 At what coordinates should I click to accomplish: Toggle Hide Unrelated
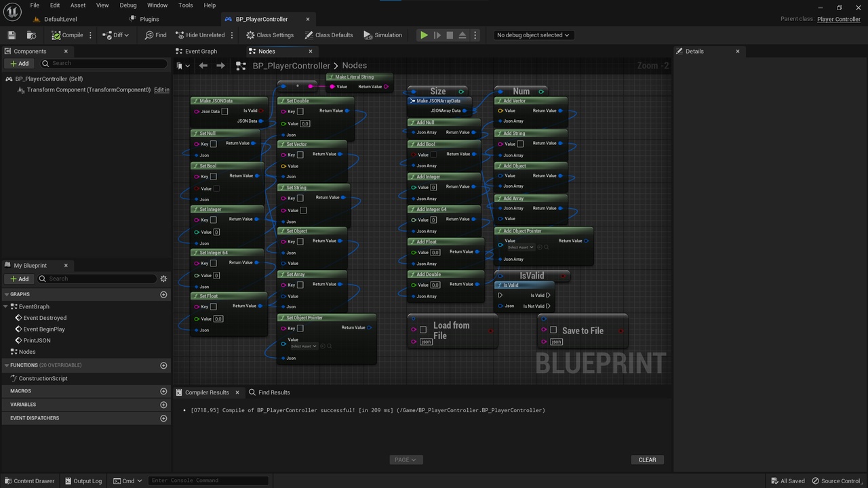tap(199, 35)
